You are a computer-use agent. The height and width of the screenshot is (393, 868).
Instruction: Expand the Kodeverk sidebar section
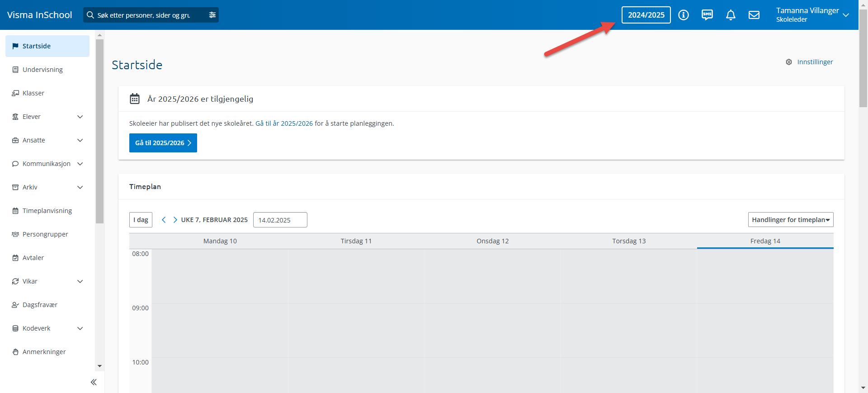pyautogui.click(x=80, y=328)
